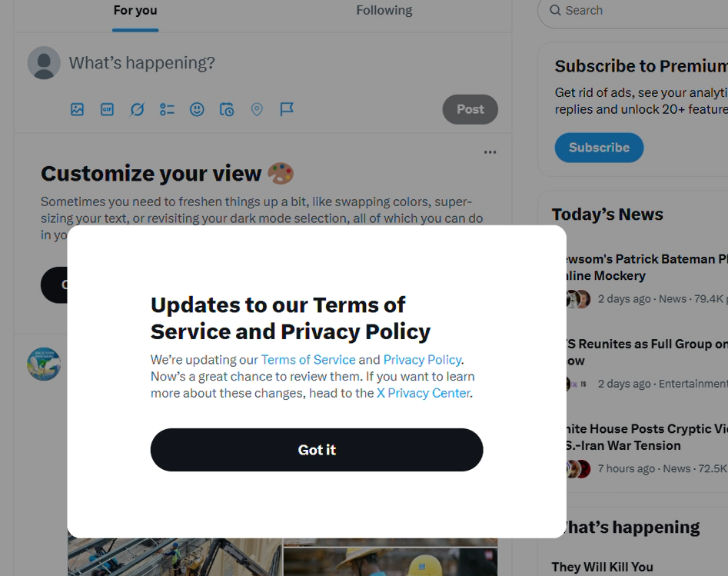This screenshot has height=576, width=728.
Task: Click the What's happening text box
Action: [x=231, y=63]
